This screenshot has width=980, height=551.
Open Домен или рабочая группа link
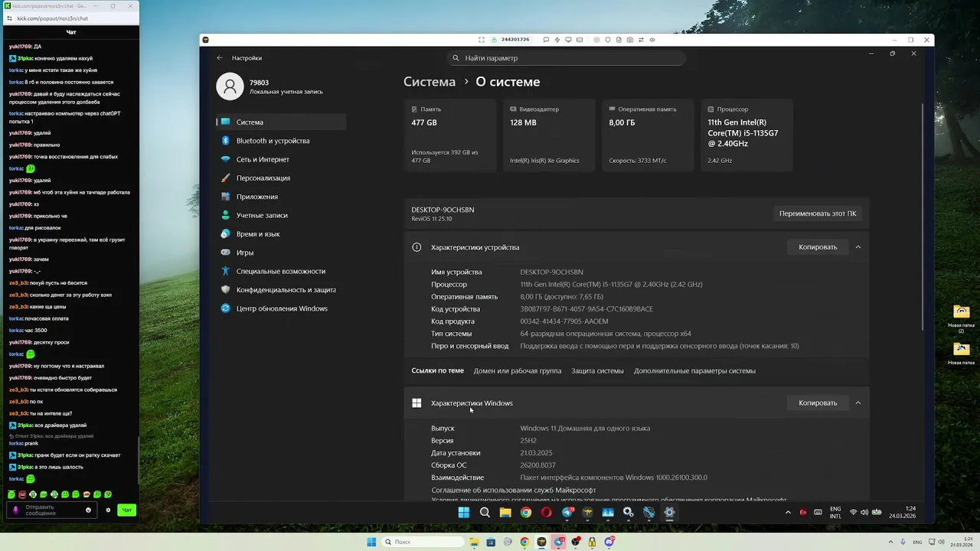click(x=517, y=370)
